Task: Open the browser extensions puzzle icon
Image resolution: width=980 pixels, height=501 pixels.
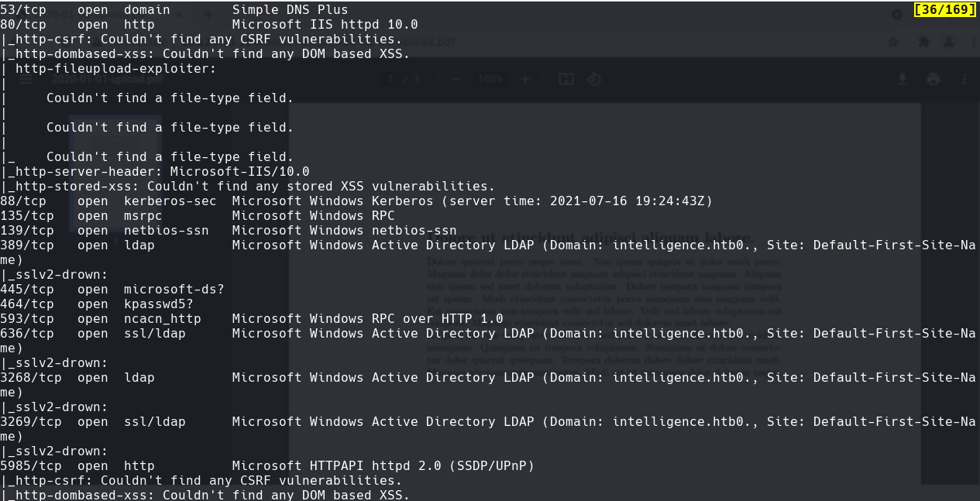Action: (924, 42)
